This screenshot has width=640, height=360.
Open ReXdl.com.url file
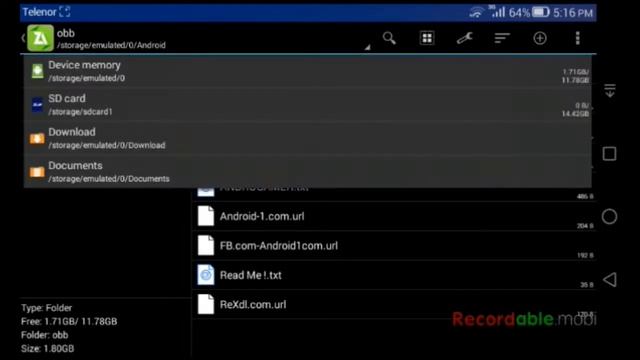coord(394,304)
